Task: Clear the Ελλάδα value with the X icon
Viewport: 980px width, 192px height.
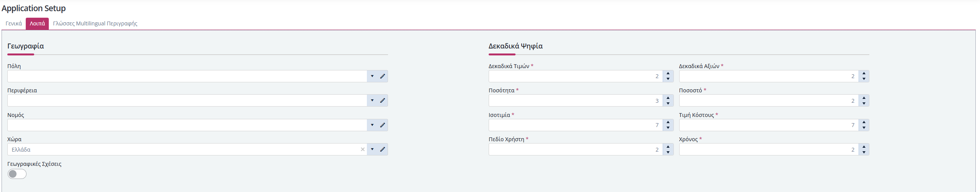Action: coord(363,149)
